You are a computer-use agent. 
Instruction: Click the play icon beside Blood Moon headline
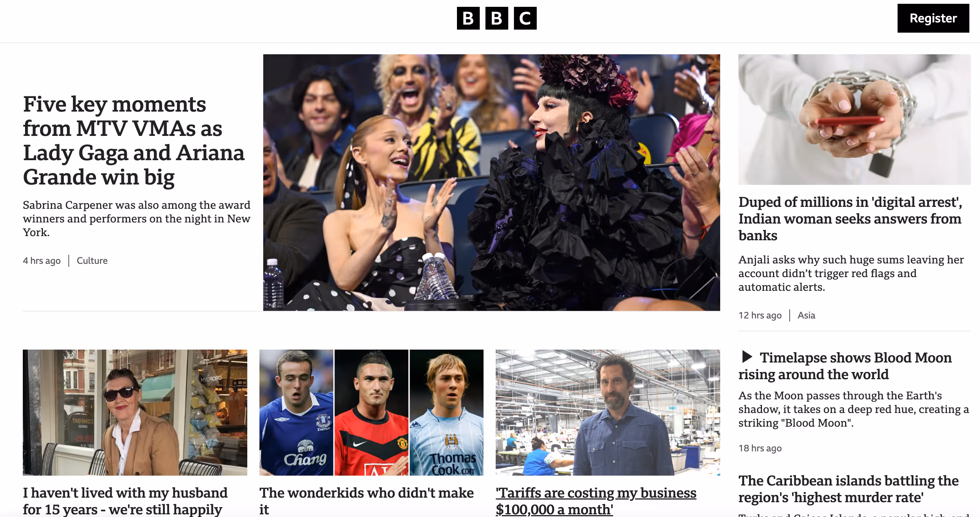(x=747, y=356)
